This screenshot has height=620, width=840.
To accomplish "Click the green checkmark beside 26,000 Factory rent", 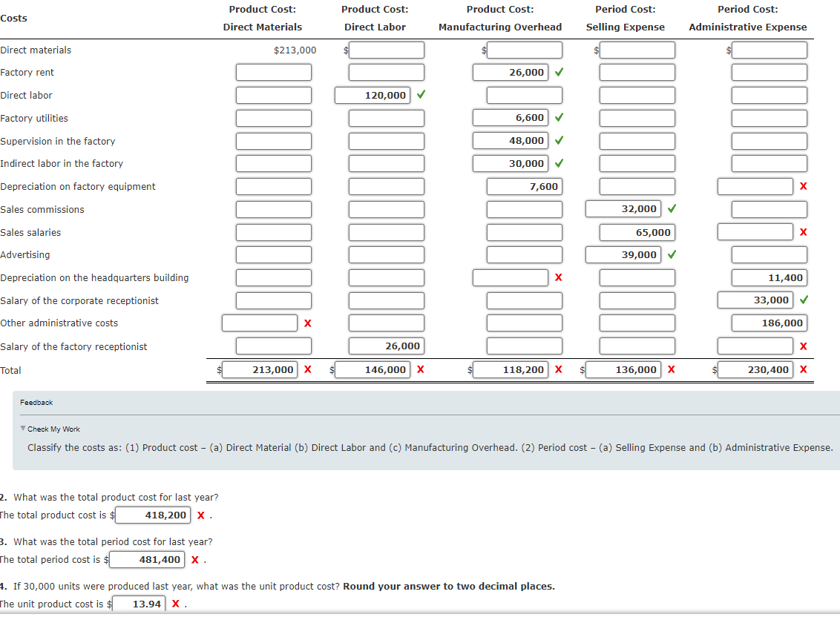I will (560, 72).
